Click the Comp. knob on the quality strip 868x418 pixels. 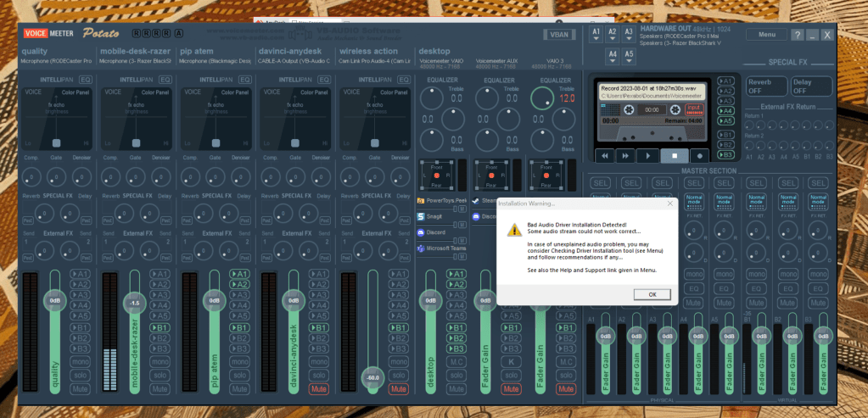[31, 177]
